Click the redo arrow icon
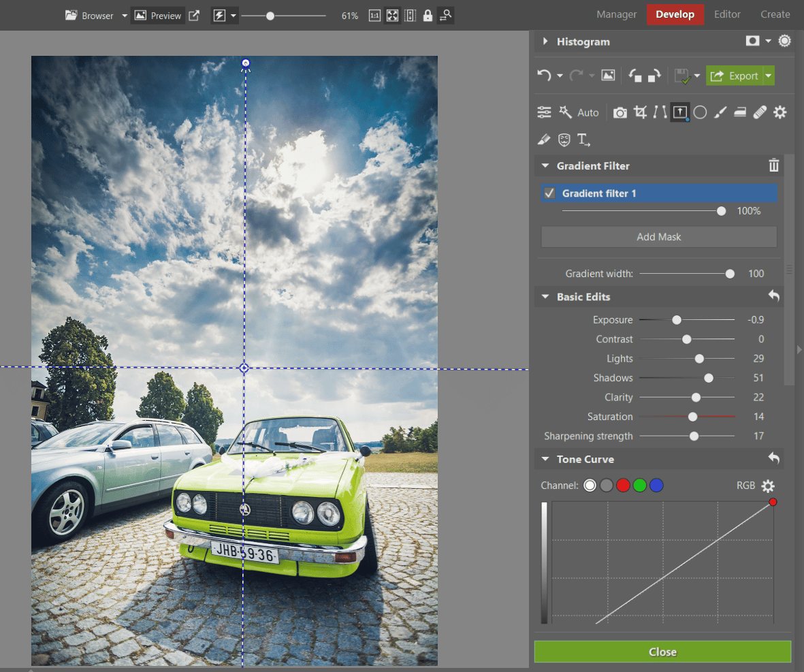This screenshot has width=804, height=672. click(576, 76)
